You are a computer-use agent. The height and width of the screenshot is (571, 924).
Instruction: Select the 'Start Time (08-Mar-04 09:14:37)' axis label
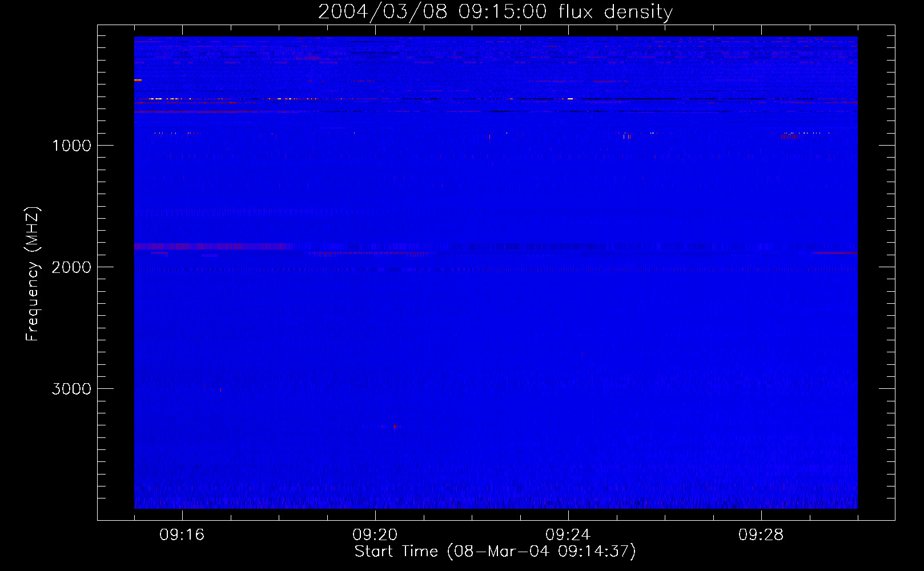click(x=495, y=552)
